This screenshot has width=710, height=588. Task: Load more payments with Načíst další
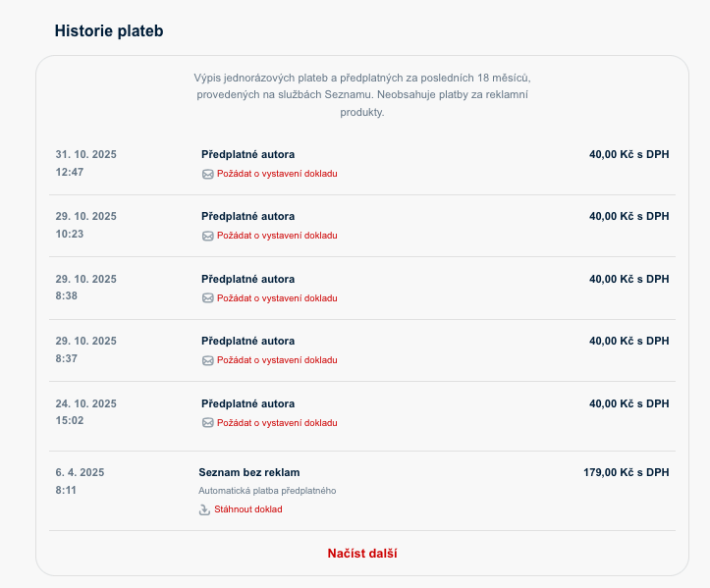362,554
